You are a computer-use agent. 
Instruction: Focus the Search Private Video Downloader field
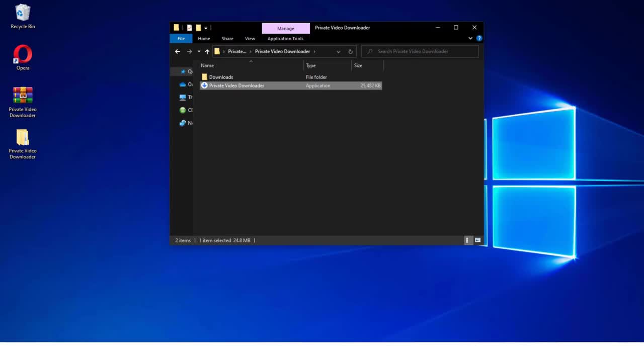pyautogui.click(x=420, y=51)
